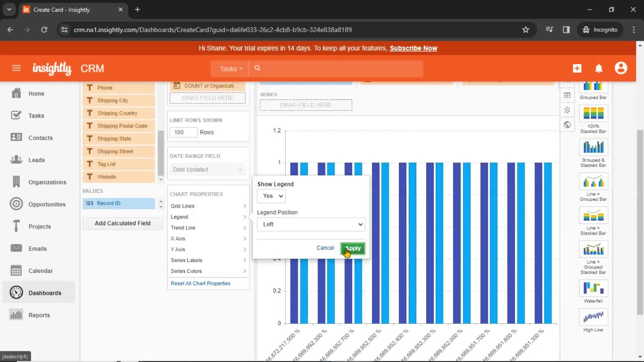The image size is (644, 362).
Task: Select the High Low chart type icon
Action: [593, 317]
